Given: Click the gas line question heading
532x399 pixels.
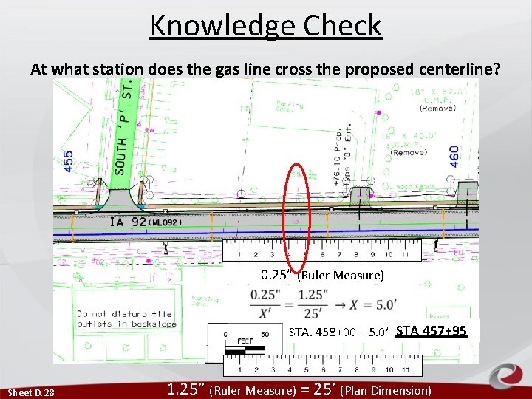Looking at the screenshot, I should (266, 69).
